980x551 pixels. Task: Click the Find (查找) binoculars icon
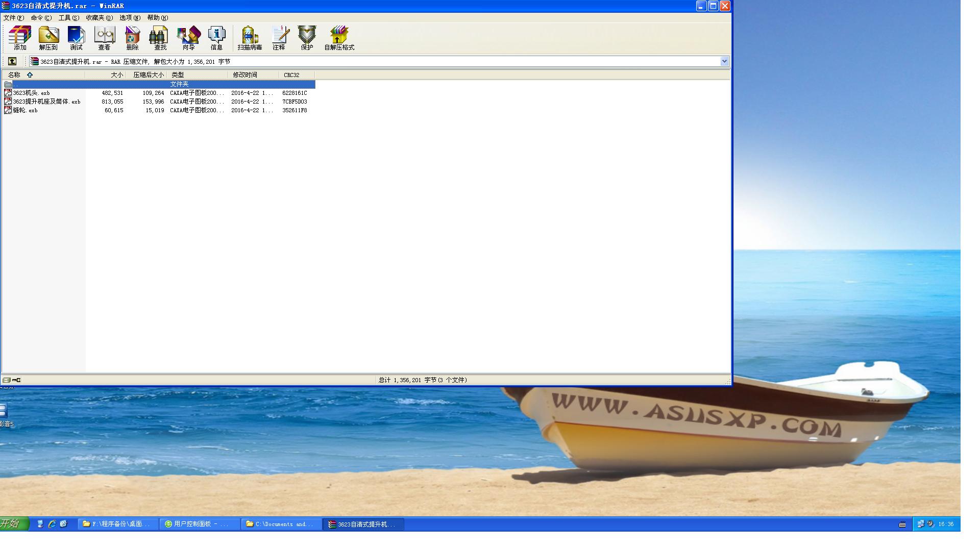pyautogui.click(x=160, y=38)
